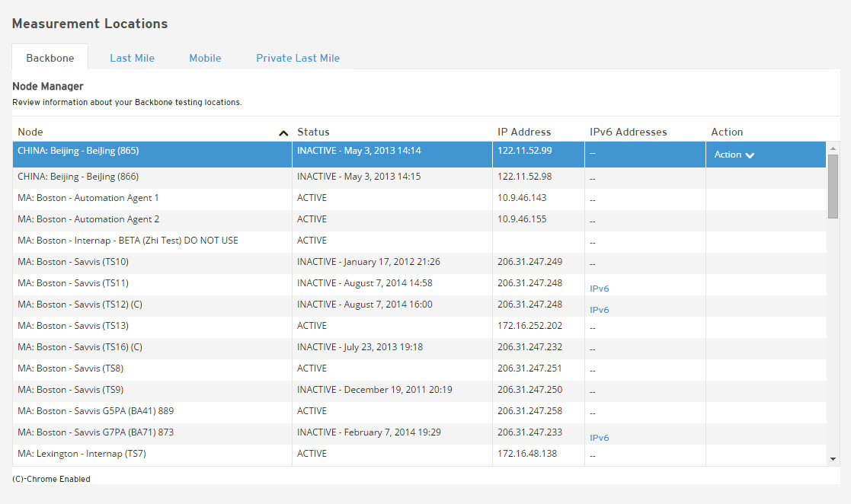Open IPv6 link for Savvis (TS11)
Image resolution: width=851 pixels, height=504 pixels.
(599, 289)
